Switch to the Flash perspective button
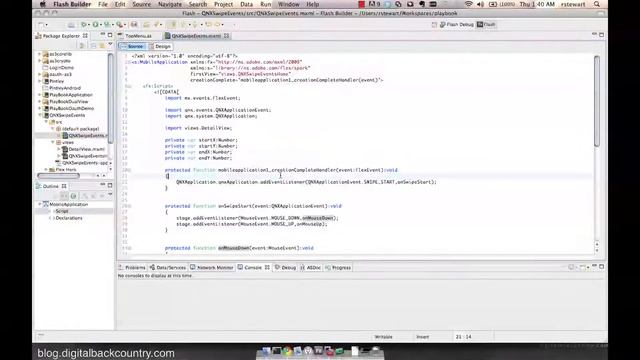 point(487,24)
